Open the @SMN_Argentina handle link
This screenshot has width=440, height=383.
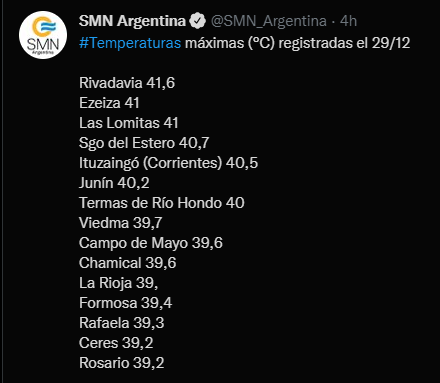click(x=269, y=21)
